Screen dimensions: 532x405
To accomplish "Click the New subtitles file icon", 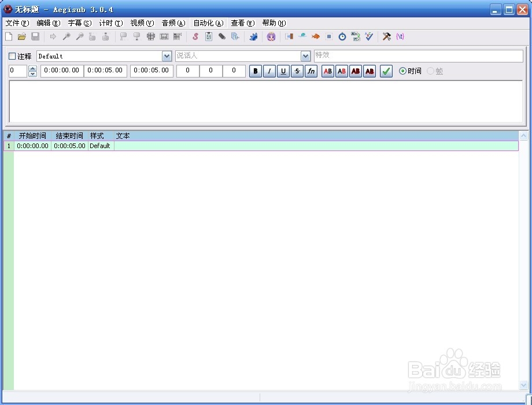I will point(9,36).
